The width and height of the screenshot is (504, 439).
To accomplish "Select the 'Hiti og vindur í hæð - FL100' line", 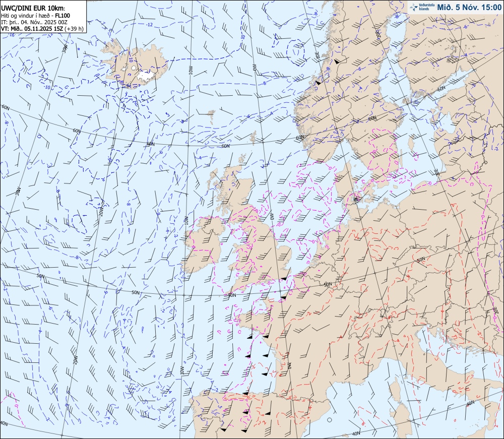I will [35, 16].
